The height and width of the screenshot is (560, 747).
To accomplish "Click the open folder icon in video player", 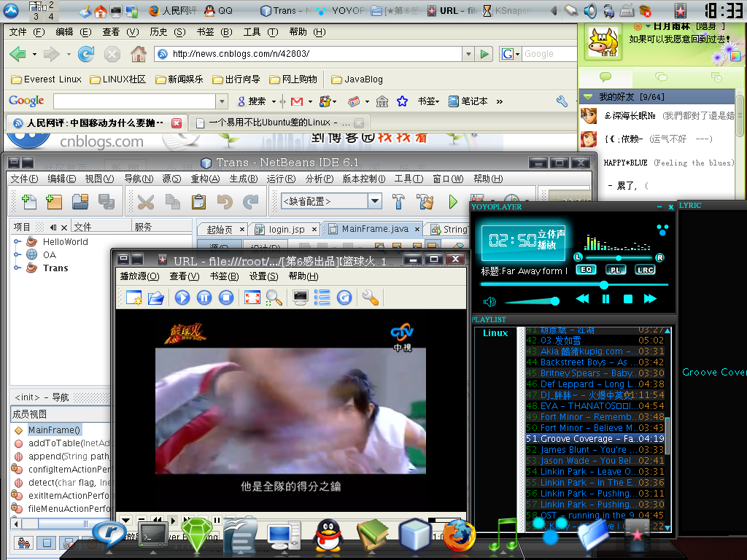I will 156,297.
